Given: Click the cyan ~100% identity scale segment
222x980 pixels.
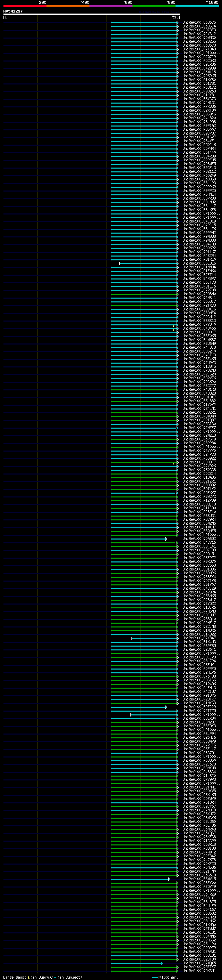Looking at the screenshot, I should tap(197, 6).
